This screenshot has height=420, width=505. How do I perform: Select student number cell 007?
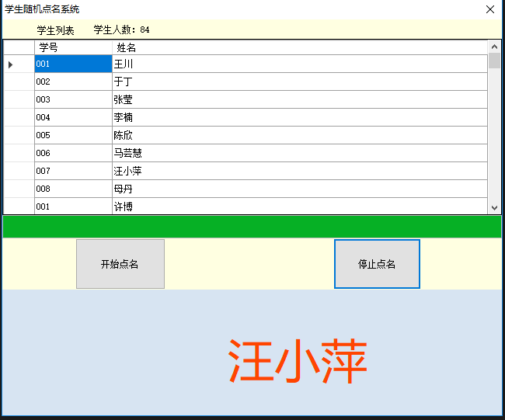(x=73, y=171)
